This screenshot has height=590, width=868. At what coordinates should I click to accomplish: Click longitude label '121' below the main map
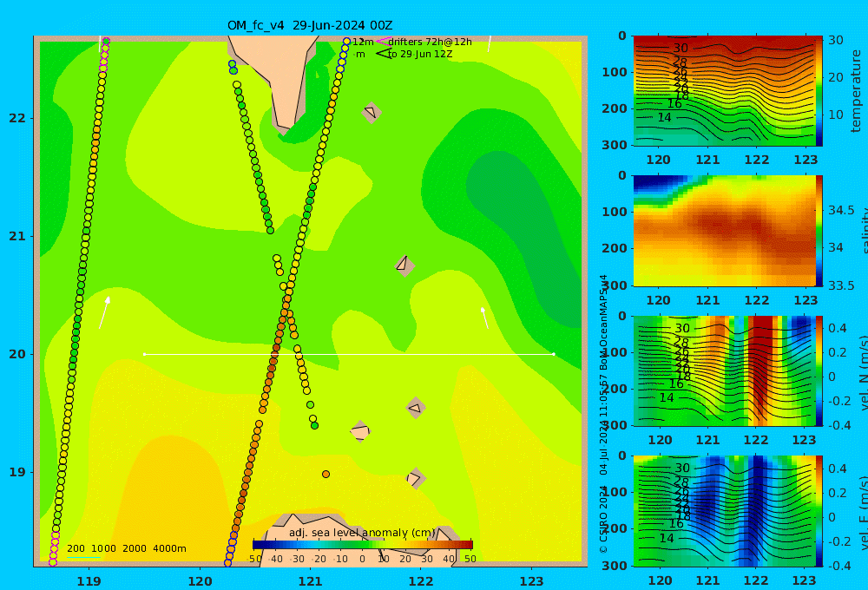pos(311,581)
